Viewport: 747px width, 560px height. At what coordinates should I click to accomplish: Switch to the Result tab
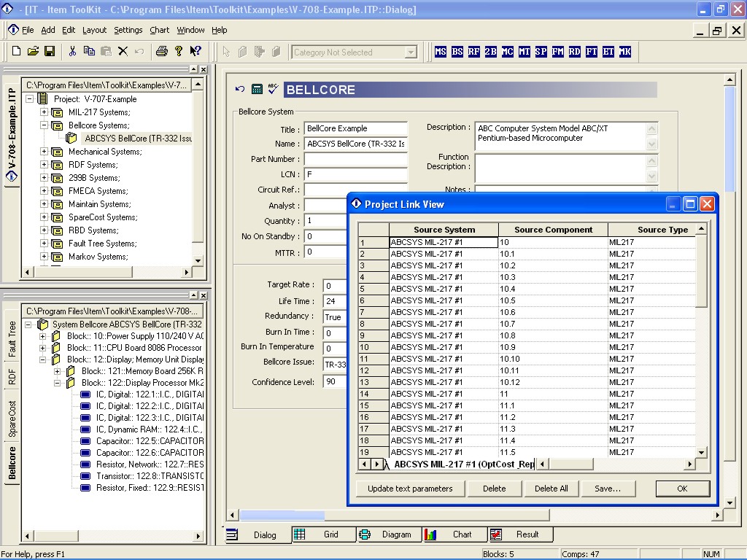tap(521, 534)
